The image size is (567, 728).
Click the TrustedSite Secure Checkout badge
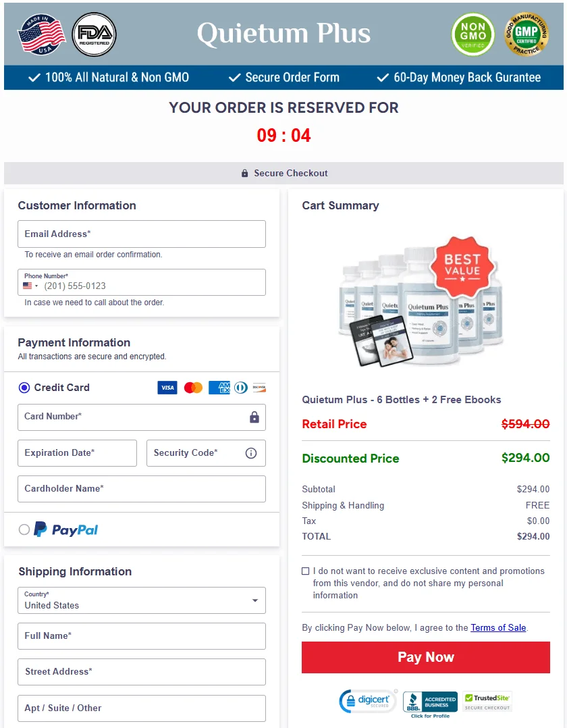click(487, 701)
